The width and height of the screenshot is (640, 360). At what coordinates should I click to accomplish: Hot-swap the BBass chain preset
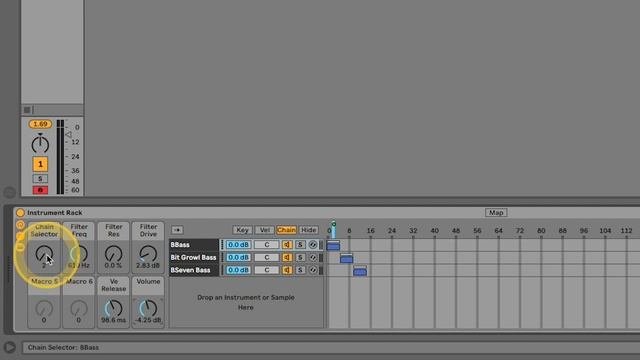pyautogui.click(x=313, y=245)
